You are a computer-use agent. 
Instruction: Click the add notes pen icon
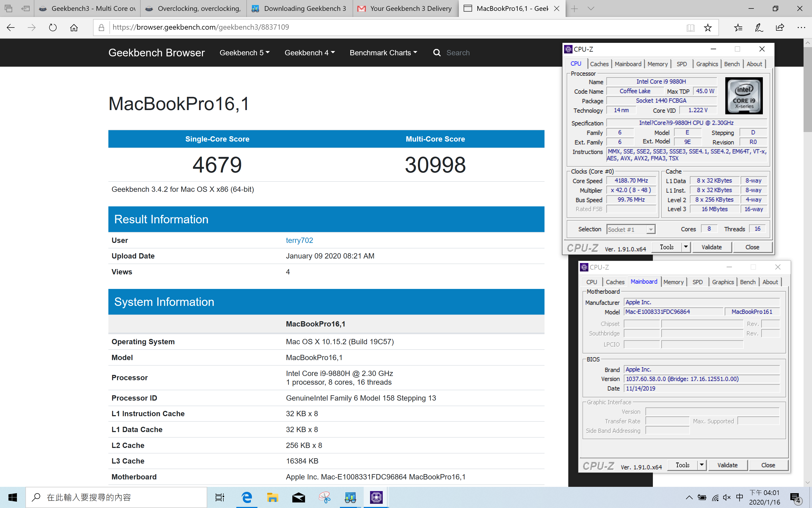pos(759,28)
